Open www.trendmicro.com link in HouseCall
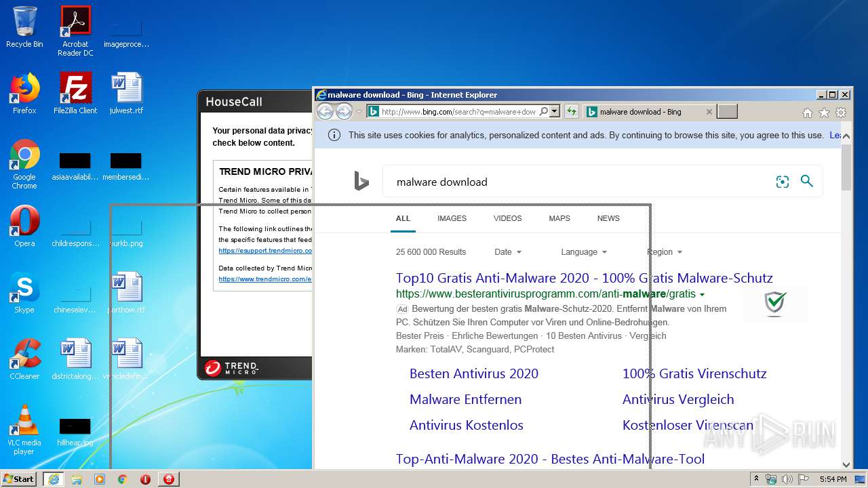Image resolution: width=868 pixels, height=488 pixels. tap(265, 279)
